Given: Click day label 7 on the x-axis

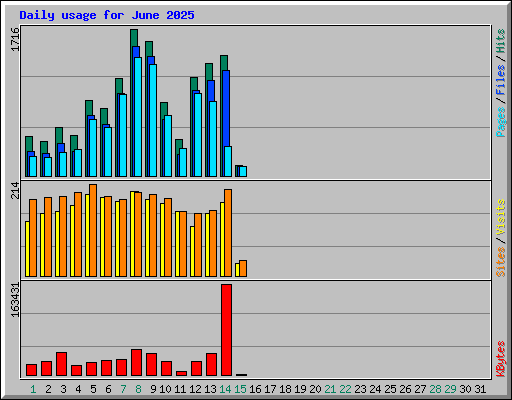Looking at the screenshot, I should (x=123, y=389).
